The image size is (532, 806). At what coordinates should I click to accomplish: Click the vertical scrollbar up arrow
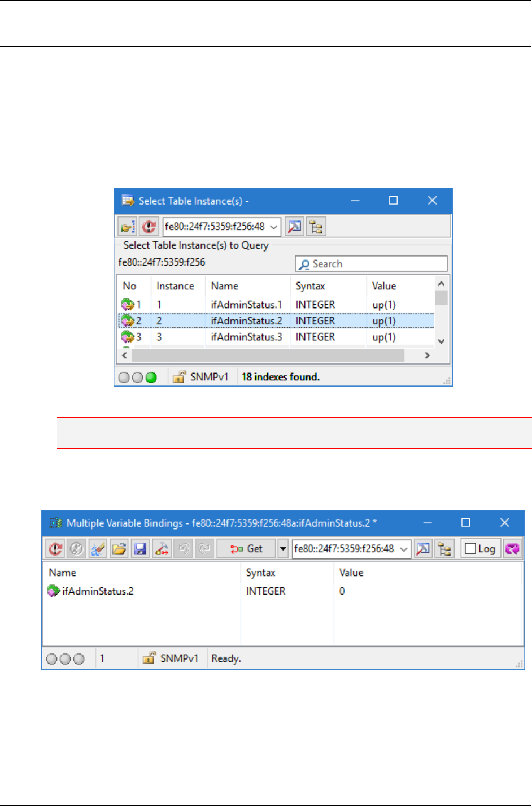pyautogui.click(x=442, y=284)
